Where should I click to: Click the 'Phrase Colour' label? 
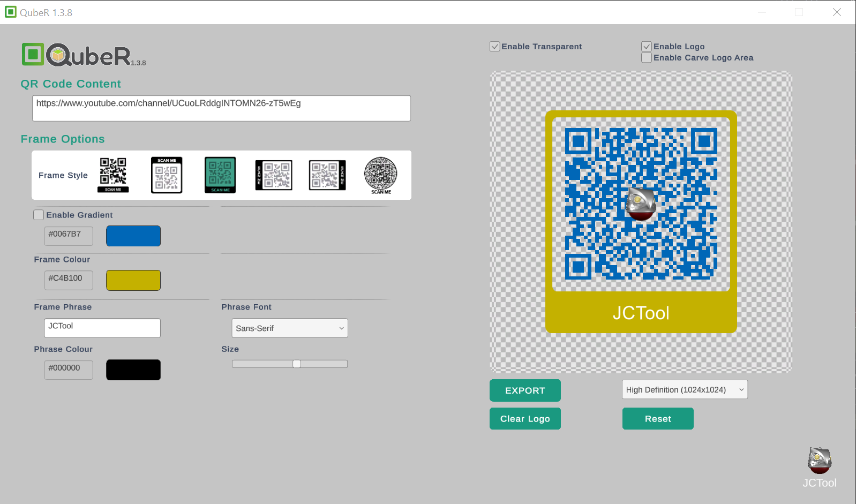click(x=63, y=349)
